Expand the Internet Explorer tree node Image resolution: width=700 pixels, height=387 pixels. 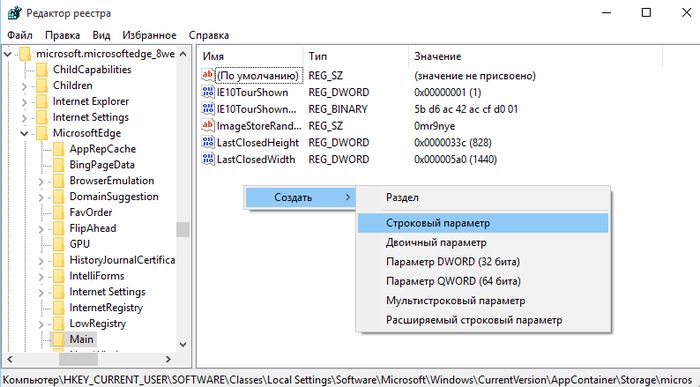click(x=25, y=102)
